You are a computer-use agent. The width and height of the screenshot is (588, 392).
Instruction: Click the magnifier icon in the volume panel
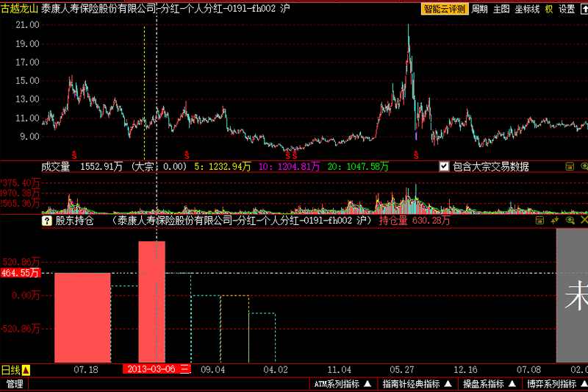tap(583, 167)
